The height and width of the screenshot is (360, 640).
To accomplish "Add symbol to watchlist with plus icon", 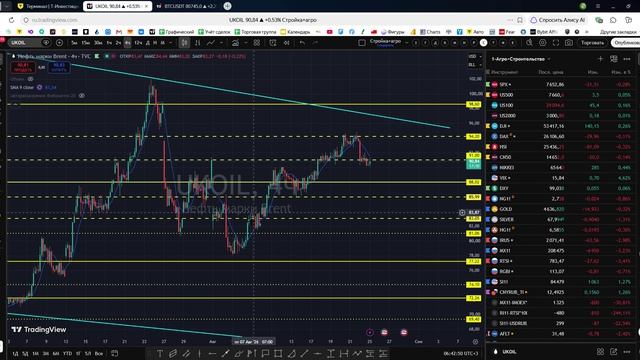I will 600,59.
